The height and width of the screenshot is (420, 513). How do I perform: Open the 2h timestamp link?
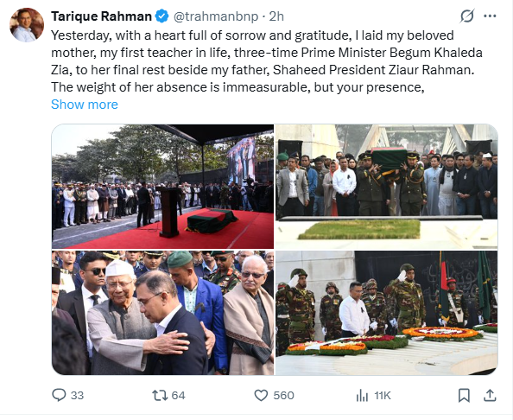(x=276, y=16)
